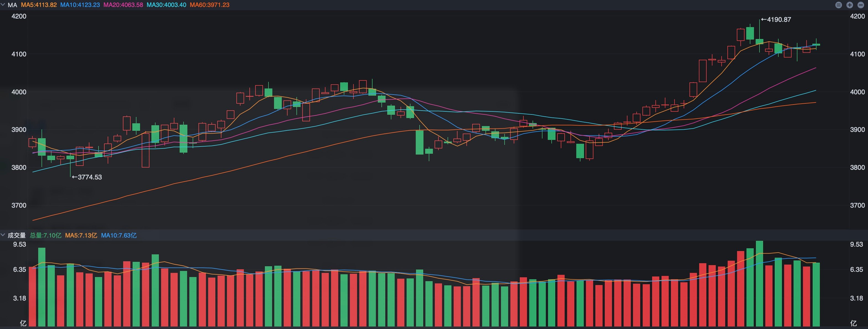Click the MA indicator name label
Image resolution: width=868 pixels, height=329 pixels.
(x=12, y=5)
